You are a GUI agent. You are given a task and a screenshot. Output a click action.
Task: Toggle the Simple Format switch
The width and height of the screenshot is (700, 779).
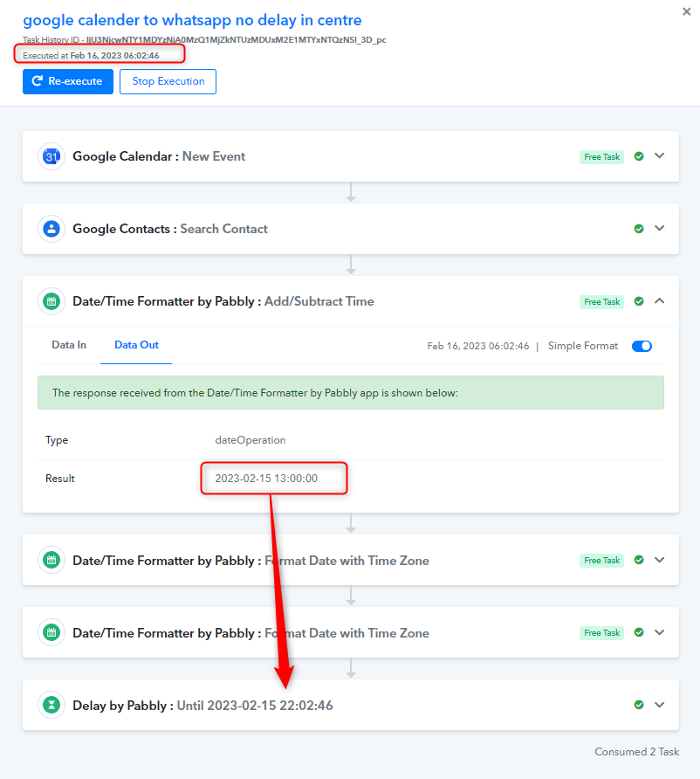pos(642,347)
